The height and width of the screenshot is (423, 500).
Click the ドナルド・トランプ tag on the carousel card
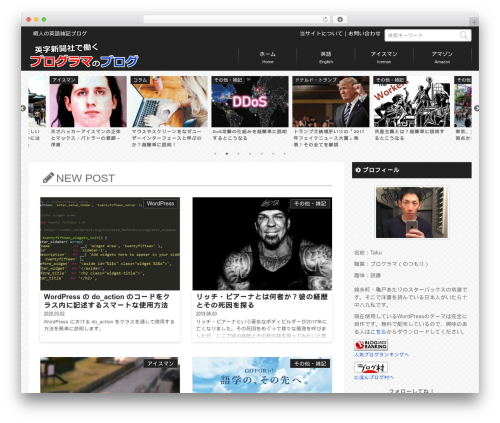316,80
